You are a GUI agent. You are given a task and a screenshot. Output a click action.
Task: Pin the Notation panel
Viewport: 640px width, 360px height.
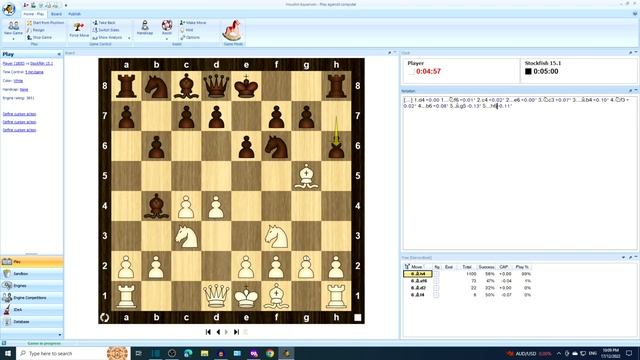tap(630, 91)
